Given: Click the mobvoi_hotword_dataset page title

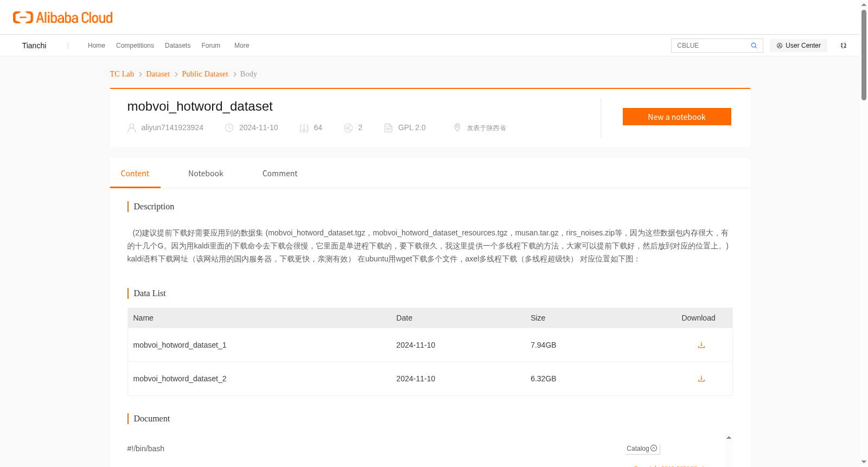Looking at the screenshot, I should [200, 106].
